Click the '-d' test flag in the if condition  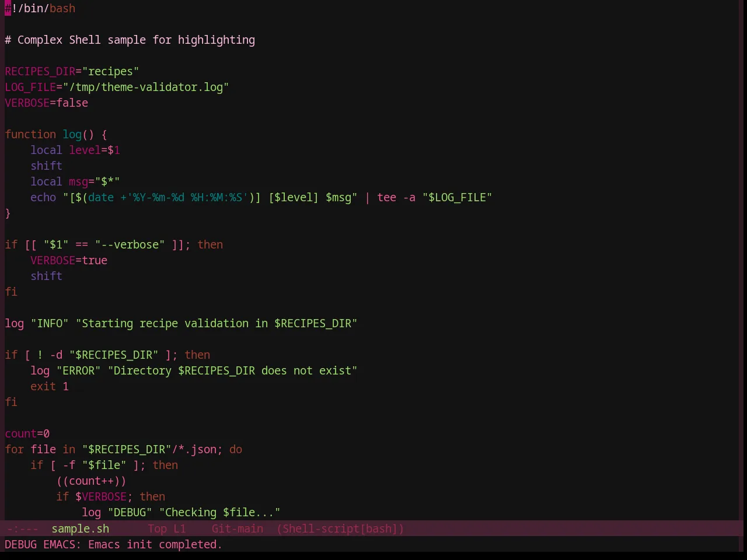click(56, 355)
